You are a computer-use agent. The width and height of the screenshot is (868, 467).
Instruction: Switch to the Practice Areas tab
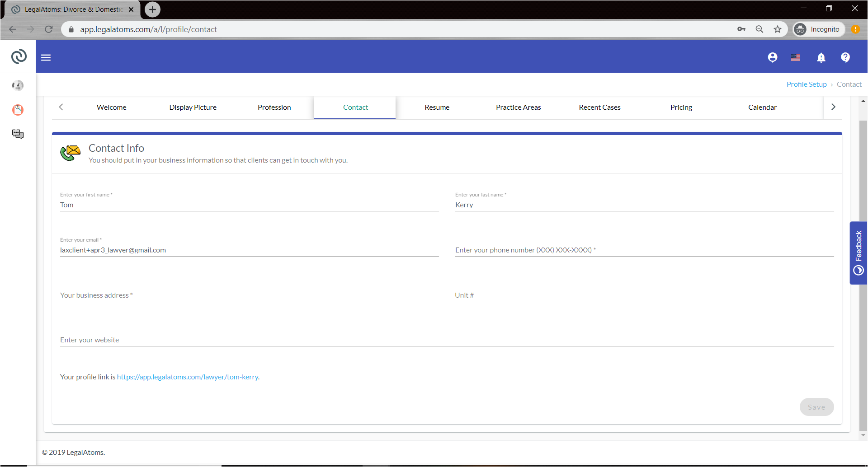pyautogui.click(x=519, y=107)
